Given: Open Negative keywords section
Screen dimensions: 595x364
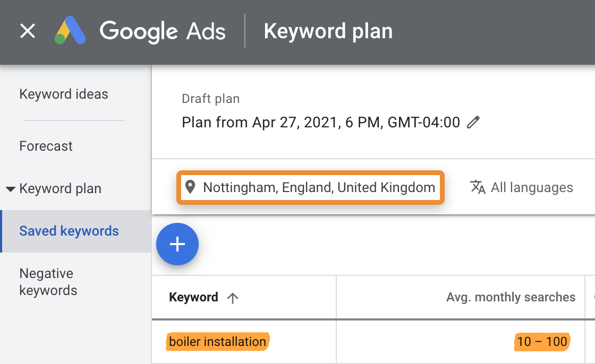Looking at the screenshot, I should coord(48,282).
